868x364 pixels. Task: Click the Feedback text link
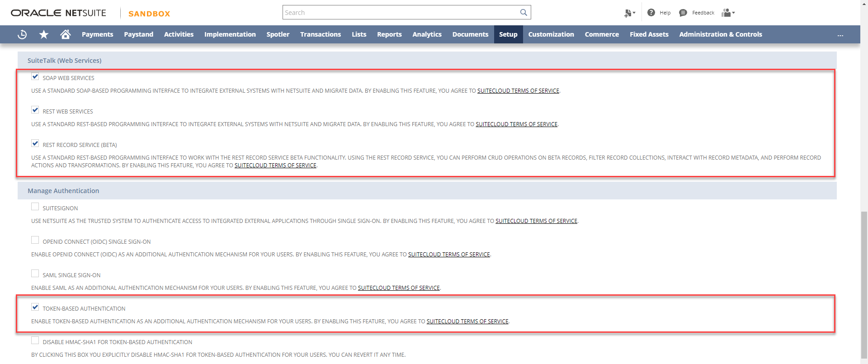click(x=703, y=13)
